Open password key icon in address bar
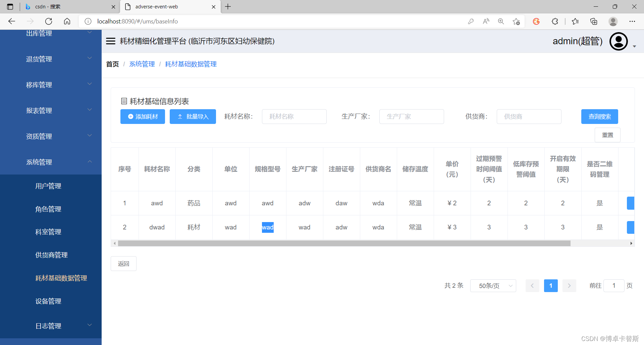 click(x=471, y=21)
